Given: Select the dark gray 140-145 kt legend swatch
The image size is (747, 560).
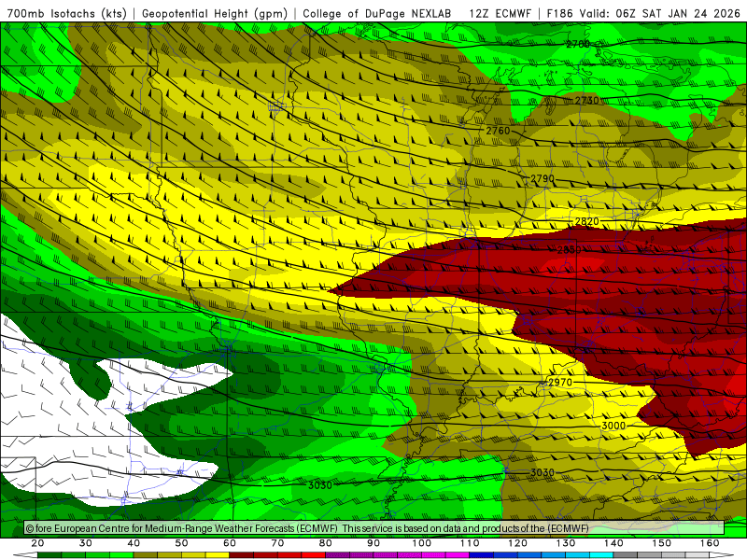Looking at the screenshot, I should (626, 555).
